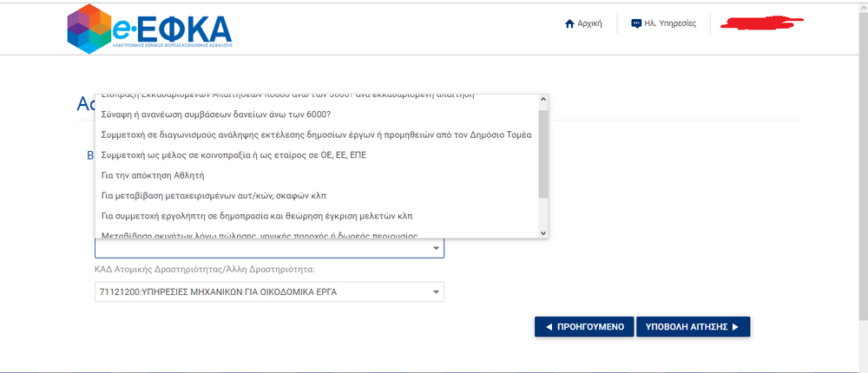Go to the Αρχική link text
The image size is (868, 373).
[x=589, y=23]
